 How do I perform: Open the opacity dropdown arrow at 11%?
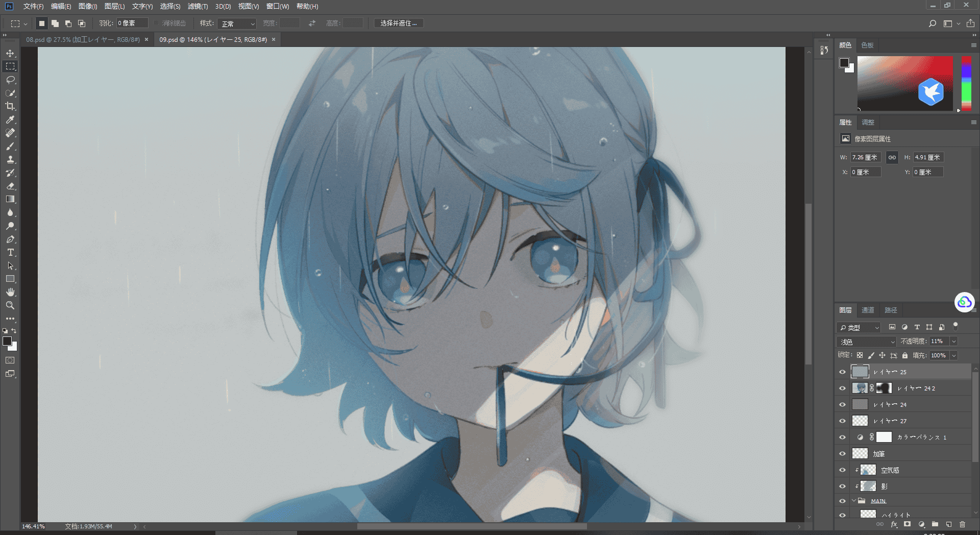click(953, 341)
